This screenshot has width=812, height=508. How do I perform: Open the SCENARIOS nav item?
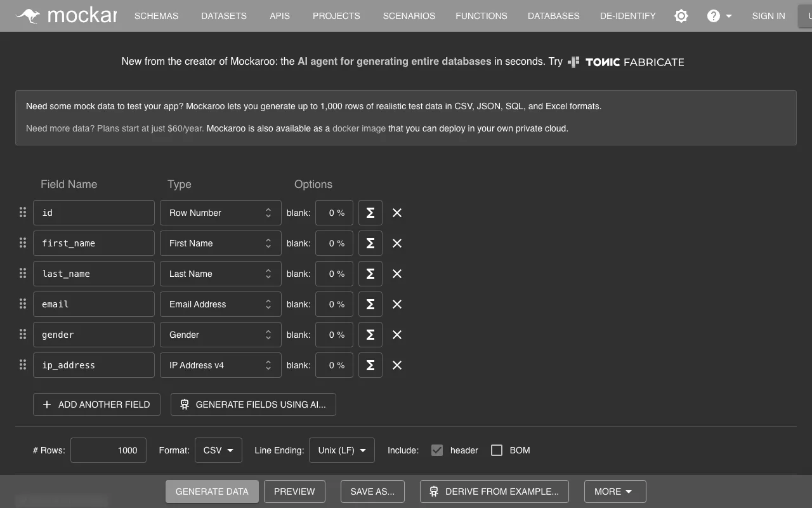pos(409,16)
